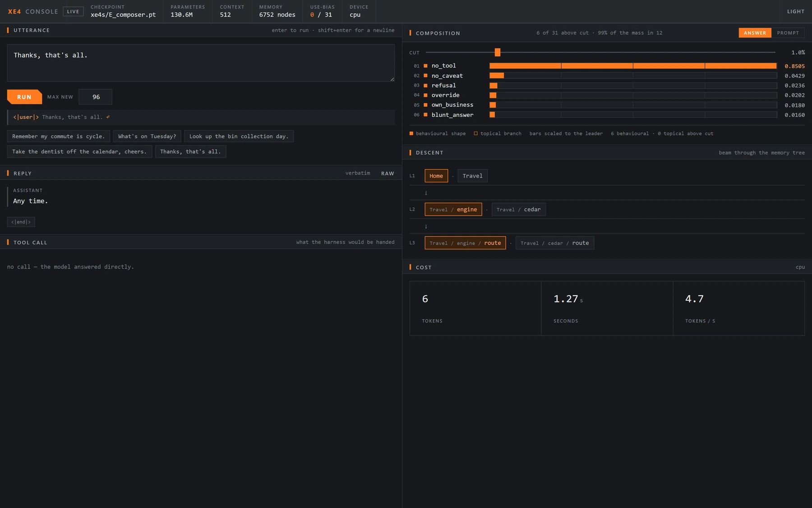Pick the 'What's on Tuesday?' example

[x=147, y=136]
